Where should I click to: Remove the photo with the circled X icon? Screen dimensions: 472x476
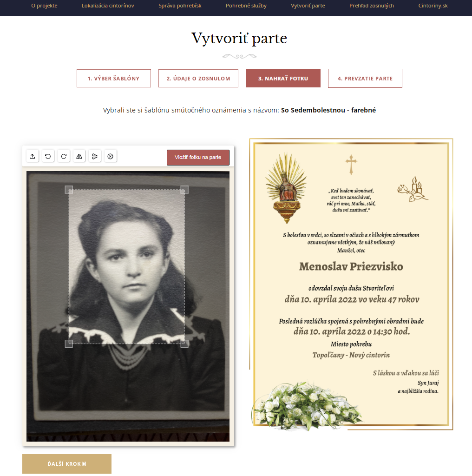111,156
